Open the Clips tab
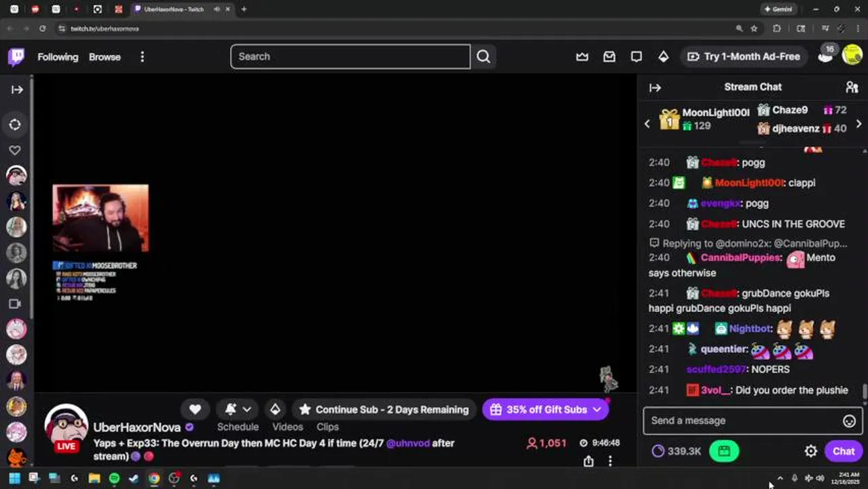Viewport: 868px width, 489px height. [x=327, y=427]
